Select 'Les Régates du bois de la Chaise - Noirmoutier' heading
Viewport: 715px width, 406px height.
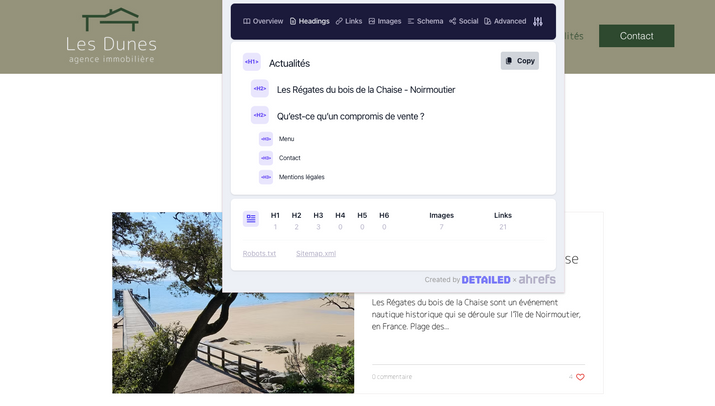click(366, 90)
